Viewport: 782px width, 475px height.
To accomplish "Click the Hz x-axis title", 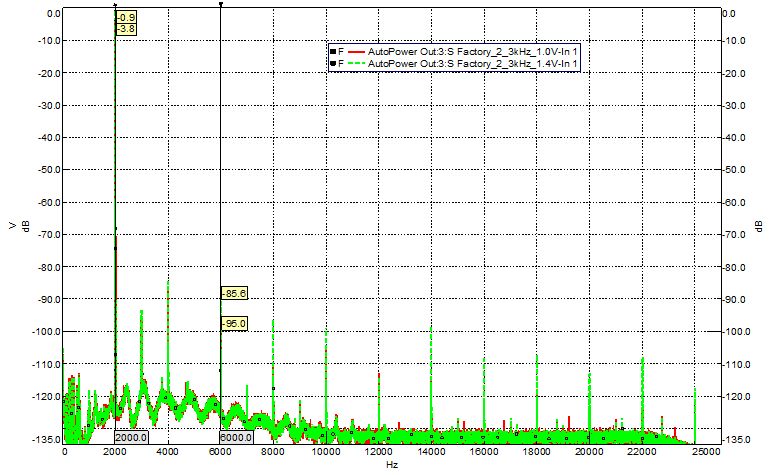I will click(392, 465).
